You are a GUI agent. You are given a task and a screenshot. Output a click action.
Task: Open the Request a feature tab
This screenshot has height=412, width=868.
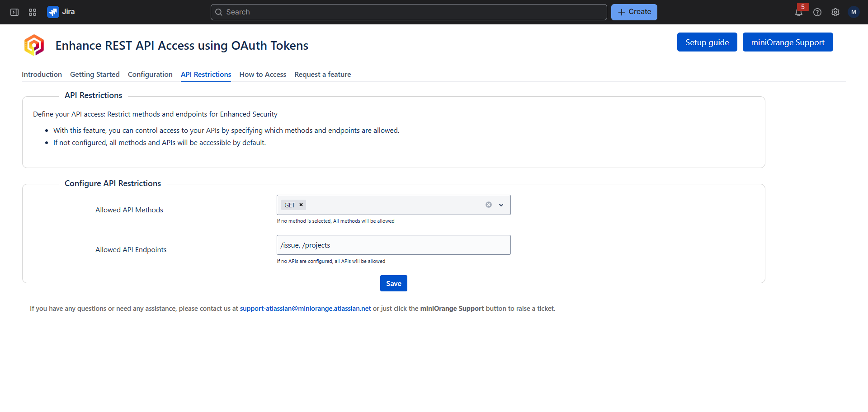point(322,74)
